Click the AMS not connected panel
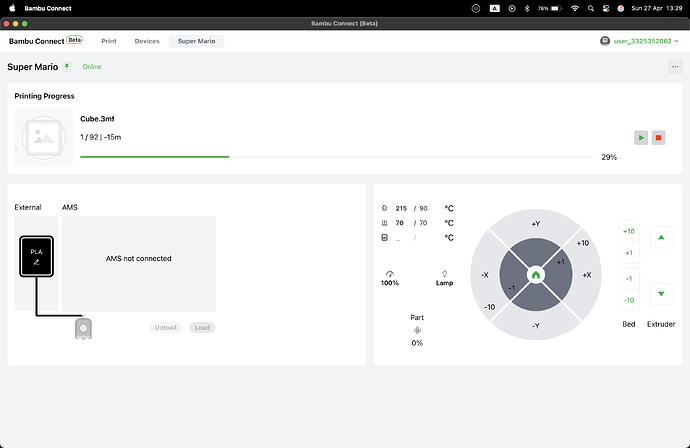This screenshot has height=448, width=690. pyautogui.click(x=139, y=264)
